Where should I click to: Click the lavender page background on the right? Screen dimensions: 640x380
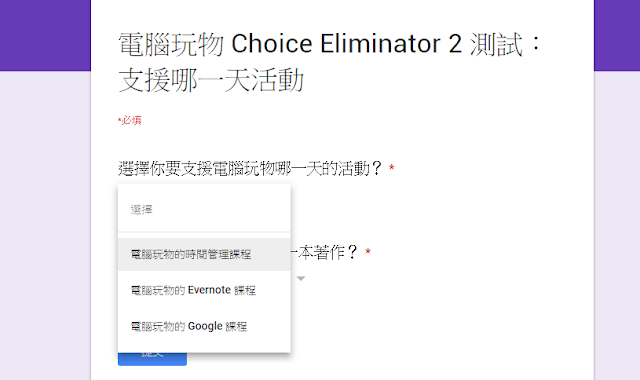click(x=617, y=225)
